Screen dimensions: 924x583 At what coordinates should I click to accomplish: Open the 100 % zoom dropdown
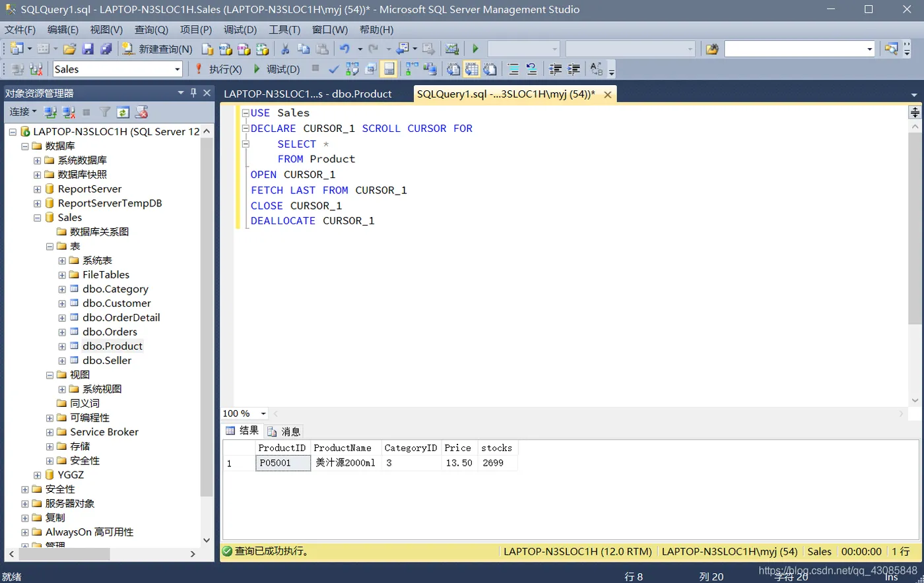click(263, 414)
